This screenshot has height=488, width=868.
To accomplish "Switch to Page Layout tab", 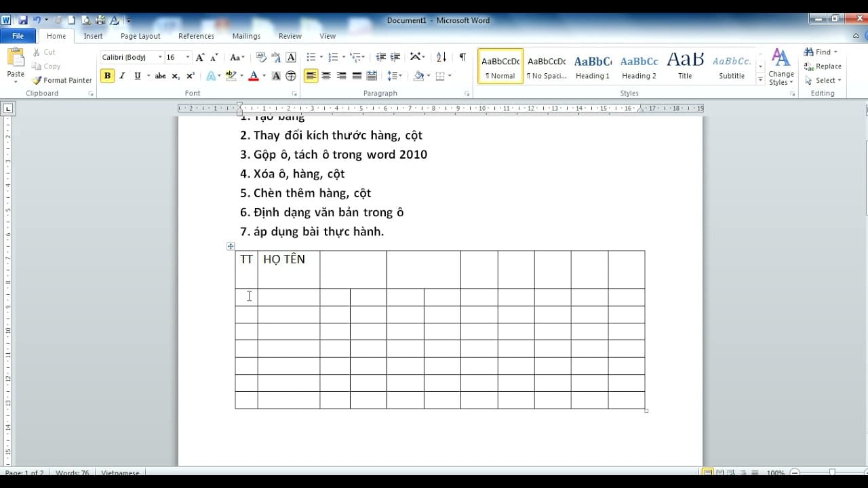I will pyautogui.click(x=140, y=36).
